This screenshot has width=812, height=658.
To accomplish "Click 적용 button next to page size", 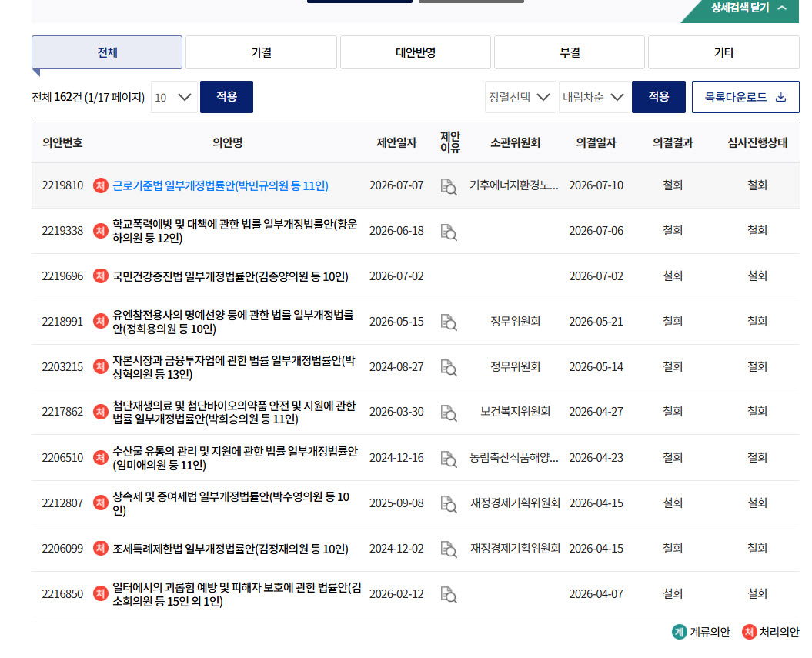I will point(226,97).
